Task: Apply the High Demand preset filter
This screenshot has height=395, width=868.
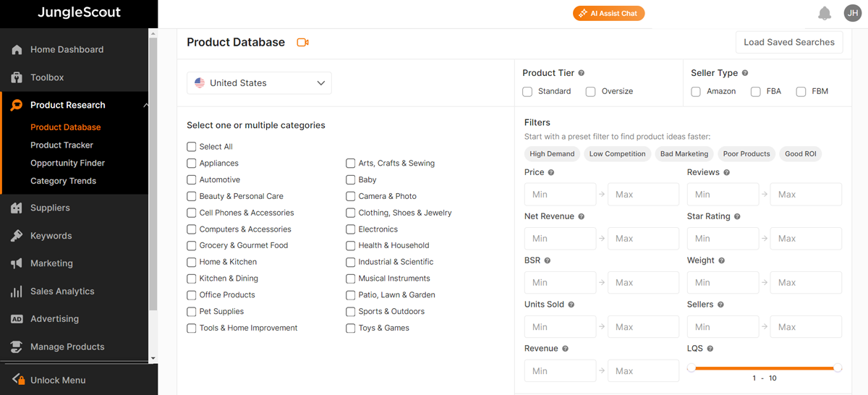Action: pyautogui.click(x=552, y=154)
